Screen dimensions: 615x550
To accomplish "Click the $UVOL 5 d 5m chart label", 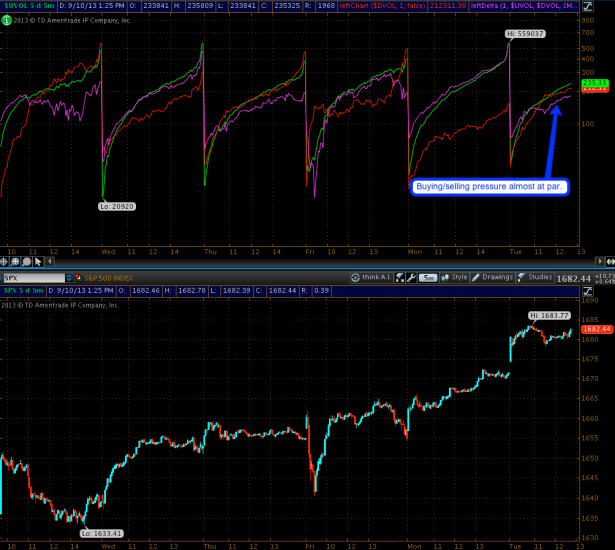I will tap(29, 6).
